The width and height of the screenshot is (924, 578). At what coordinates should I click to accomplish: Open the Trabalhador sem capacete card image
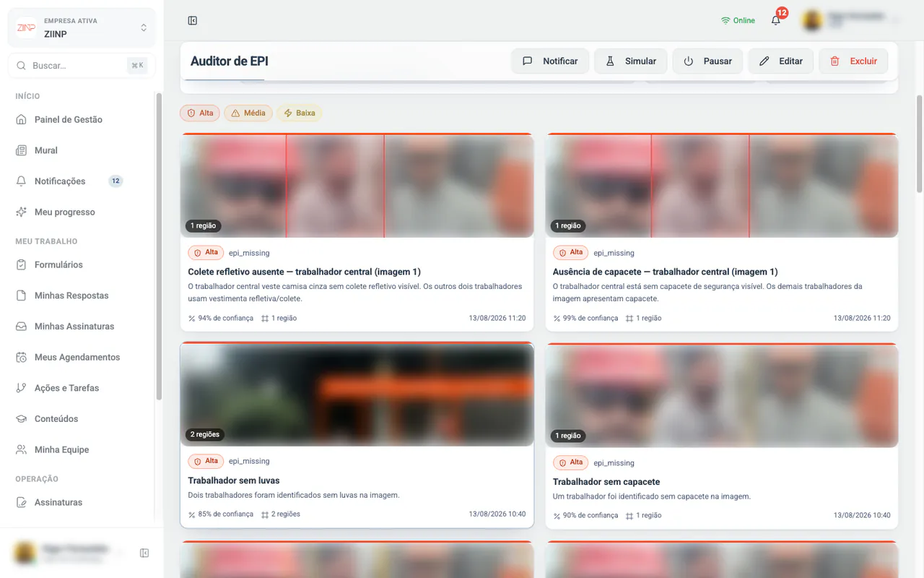click(x=722, y=396)
